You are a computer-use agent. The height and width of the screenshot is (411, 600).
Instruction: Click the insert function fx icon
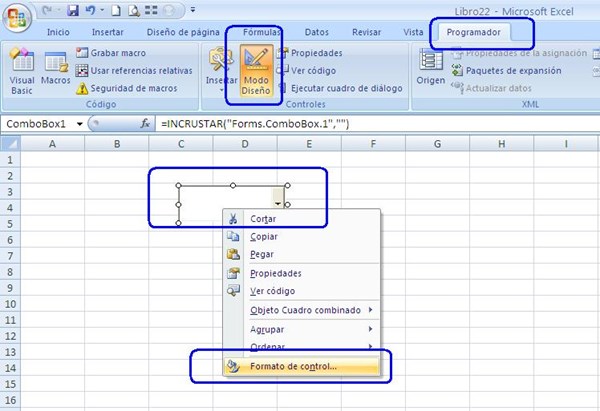pyautogui.click(x=145, y=124)
